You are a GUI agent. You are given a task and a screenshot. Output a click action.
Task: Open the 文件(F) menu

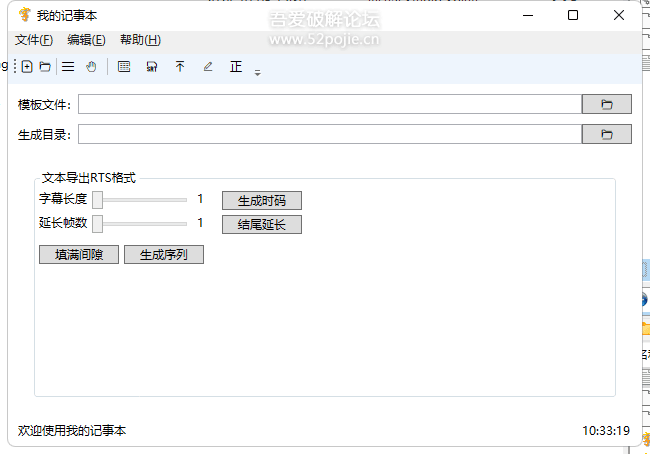[34, 40]
